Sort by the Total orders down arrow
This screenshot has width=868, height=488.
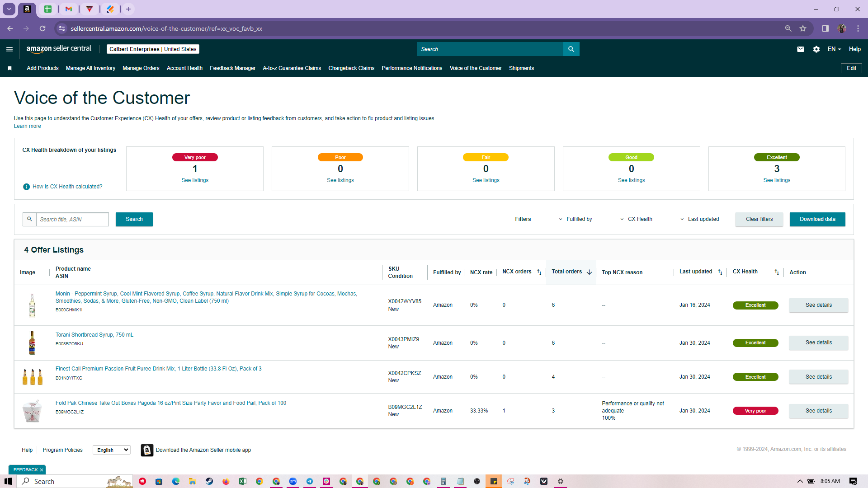[590, 272]
